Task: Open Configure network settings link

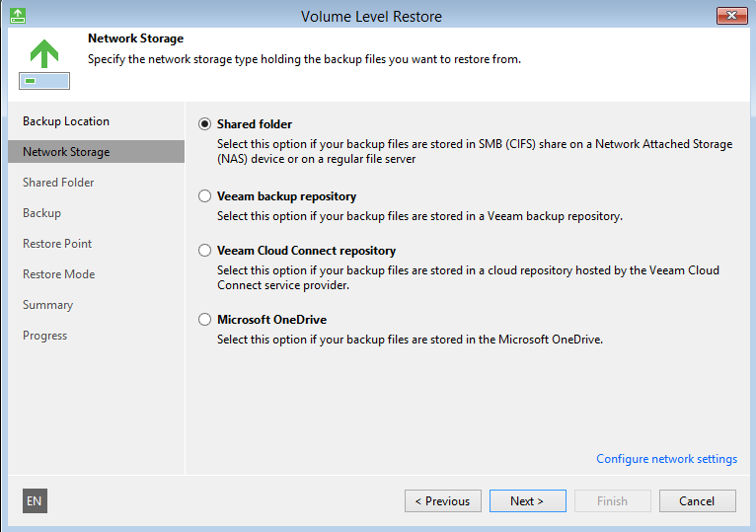Action: [667, 459]
